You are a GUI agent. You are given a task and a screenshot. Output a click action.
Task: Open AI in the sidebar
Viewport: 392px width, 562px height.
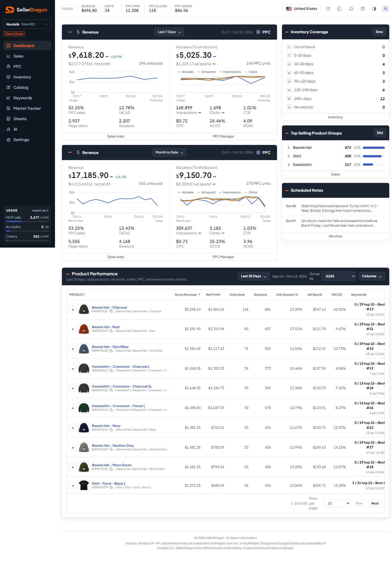click(x=27, y=129)
